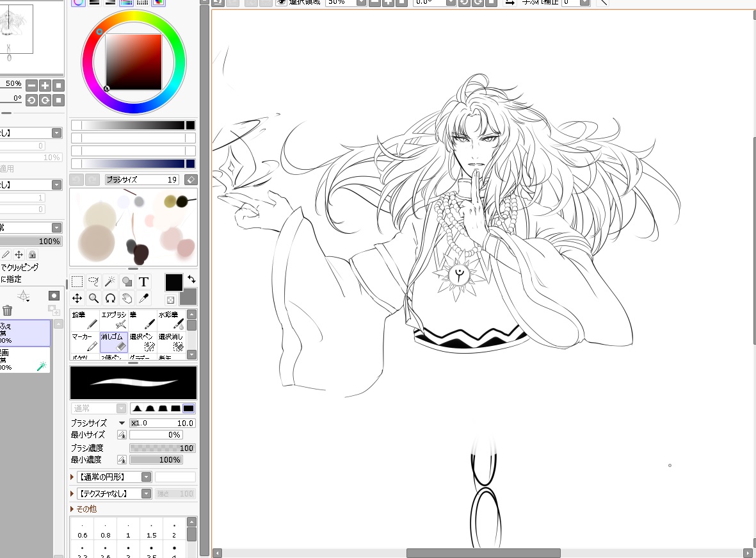Choose the エアブラシ airbrush tool

tap(114, 320)
